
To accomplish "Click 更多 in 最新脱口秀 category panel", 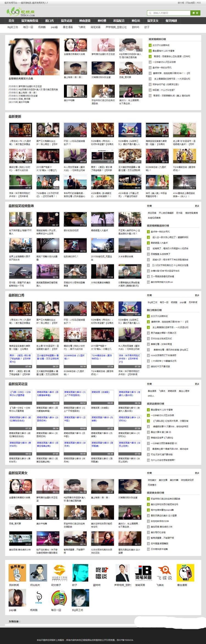I will click(x=197, y=295).
